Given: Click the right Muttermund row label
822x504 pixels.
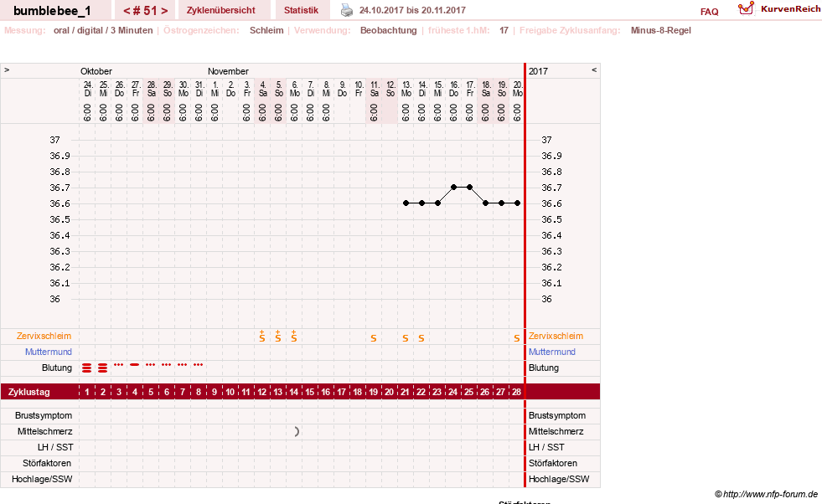Looking at the screenshot, I should point(552,352).
